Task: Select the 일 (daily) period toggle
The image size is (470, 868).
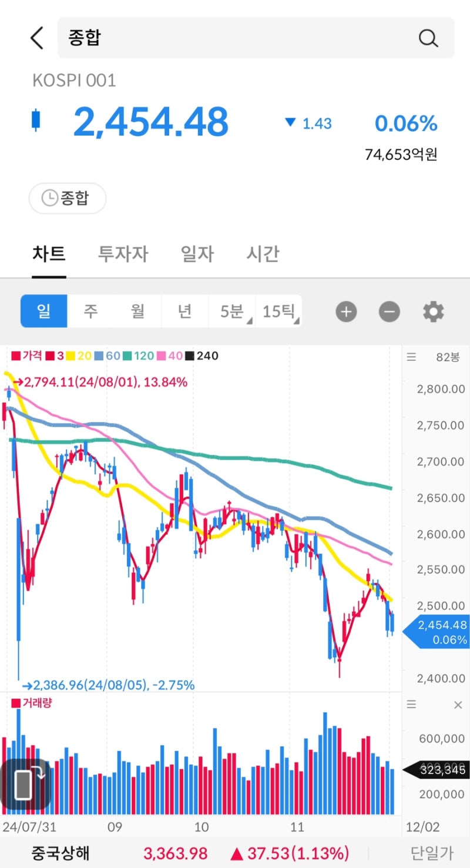Action: pyautogui.click(x=44, y=311)
